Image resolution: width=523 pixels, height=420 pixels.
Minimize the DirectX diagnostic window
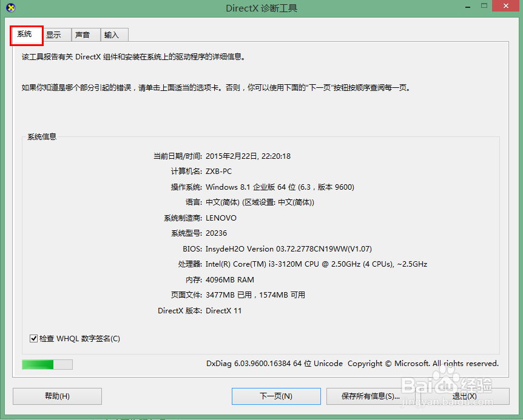[x=468, y=7]
